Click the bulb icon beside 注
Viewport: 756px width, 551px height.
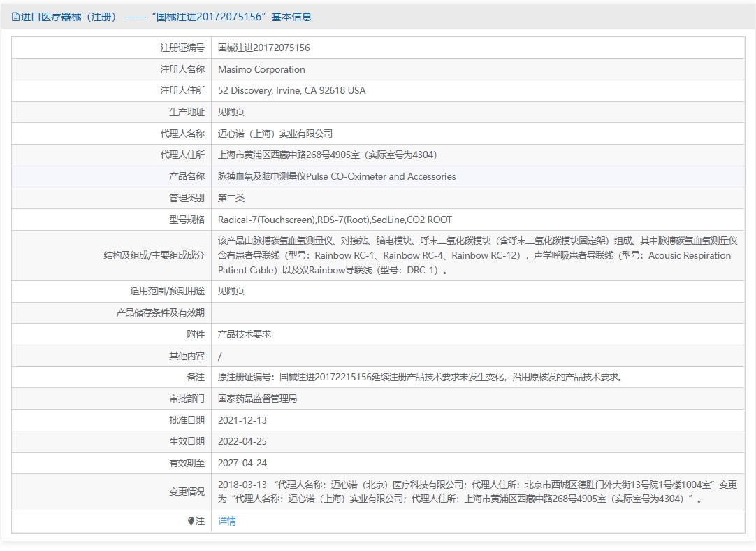tap(191, 521)
